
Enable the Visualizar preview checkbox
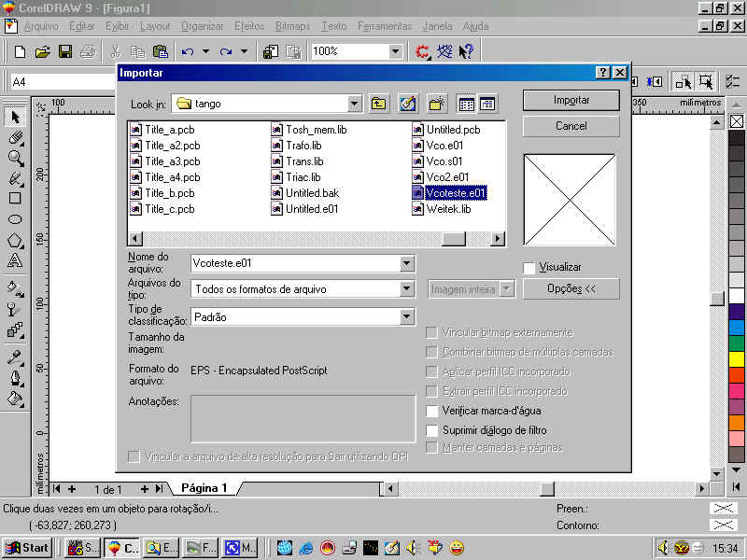coord(529,268)
